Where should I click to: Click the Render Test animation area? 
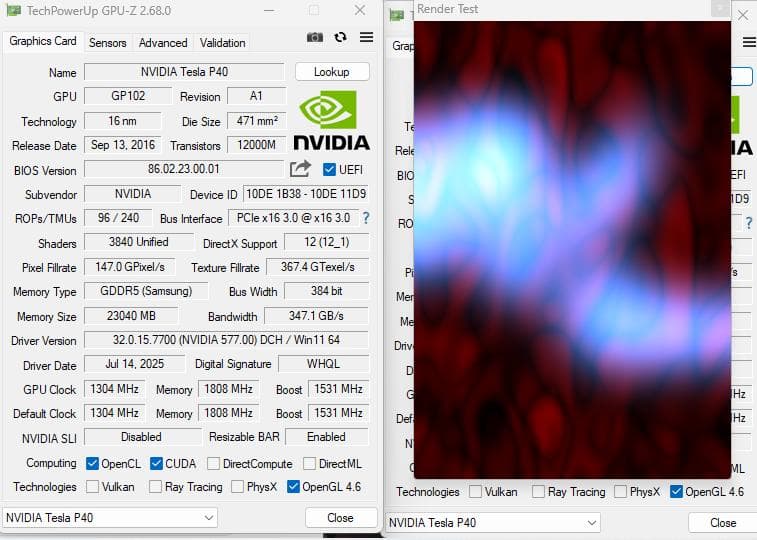click(572, 249)
